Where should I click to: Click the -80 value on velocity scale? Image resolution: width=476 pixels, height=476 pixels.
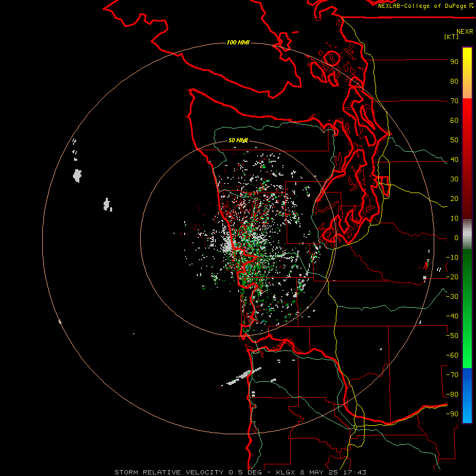point(452,395)
